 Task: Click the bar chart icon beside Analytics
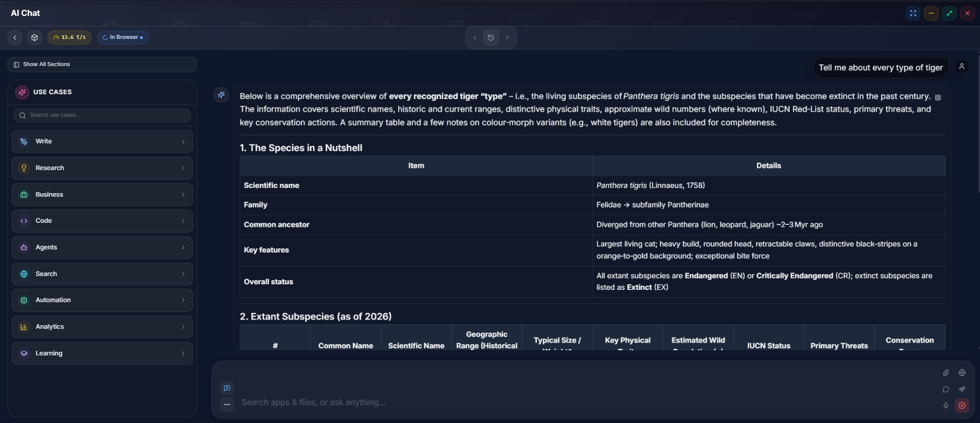coord(24,327)
